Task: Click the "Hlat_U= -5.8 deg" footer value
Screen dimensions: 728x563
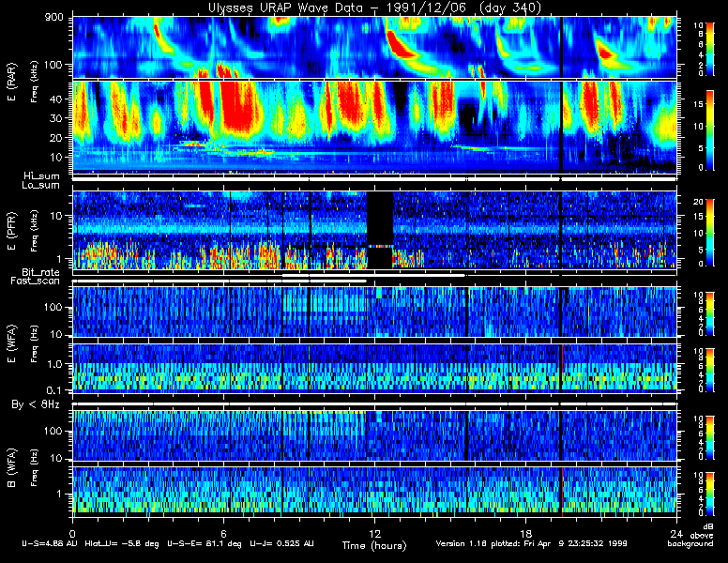Action: pos(122,543)
